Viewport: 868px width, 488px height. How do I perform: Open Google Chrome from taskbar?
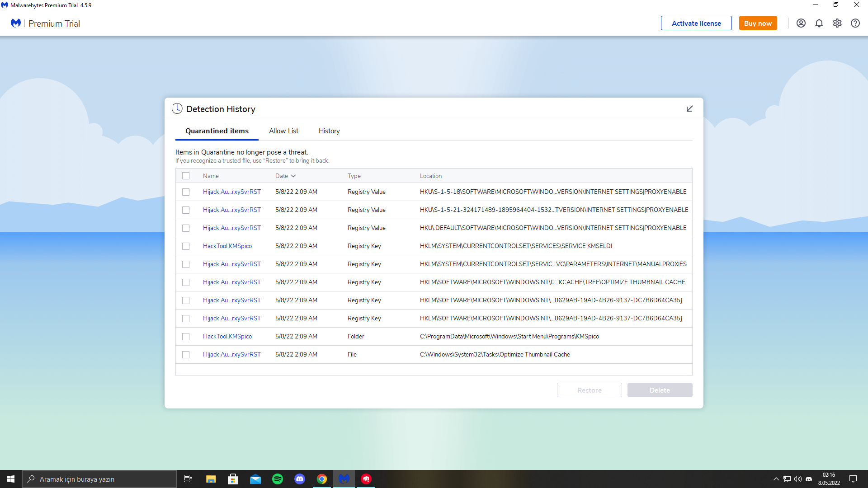tap(322, 479)
